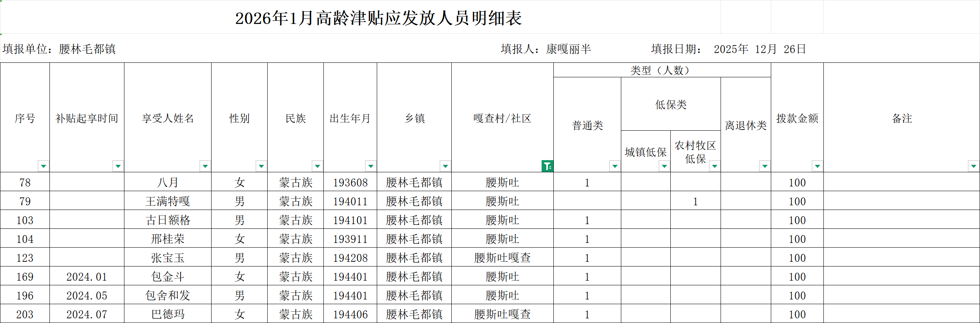Image resolution: width=980 pixels, height=323 pixels.
Task: Open the 备注 column filter dropdown
Action: coord(973,166)
